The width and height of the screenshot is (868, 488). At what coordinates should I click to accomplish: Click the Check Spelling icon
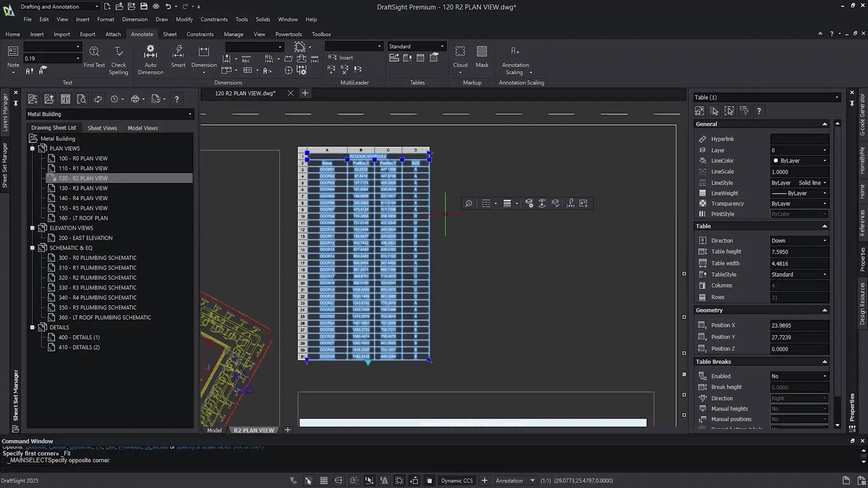pos(118,52)
